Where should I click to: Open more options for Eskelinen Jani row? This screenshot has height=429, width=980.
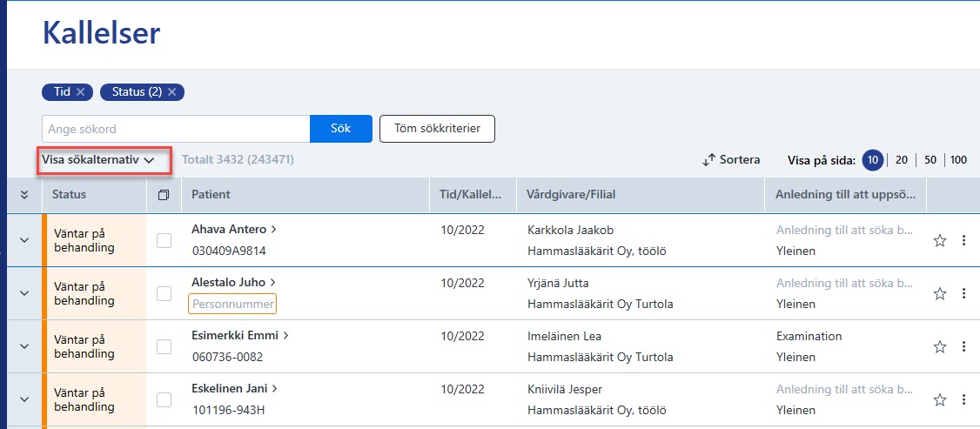point(963,399)
